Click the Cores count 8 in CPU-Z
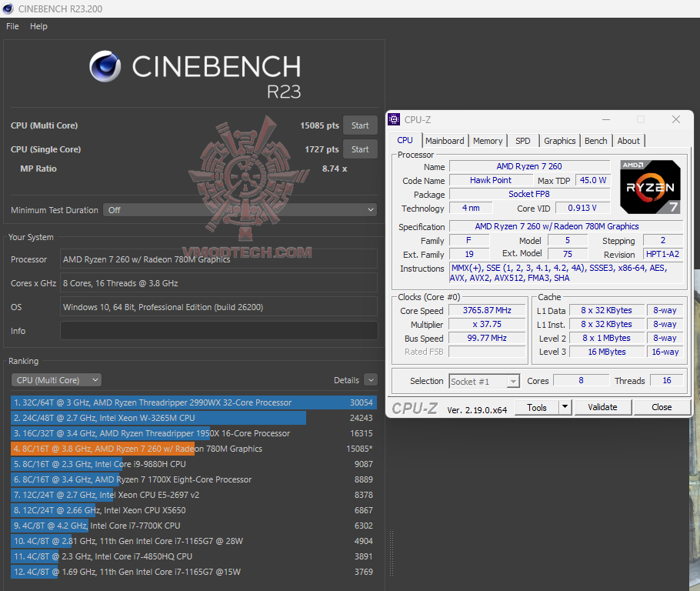Screen dimensions: 700x591 pos(581,381)
